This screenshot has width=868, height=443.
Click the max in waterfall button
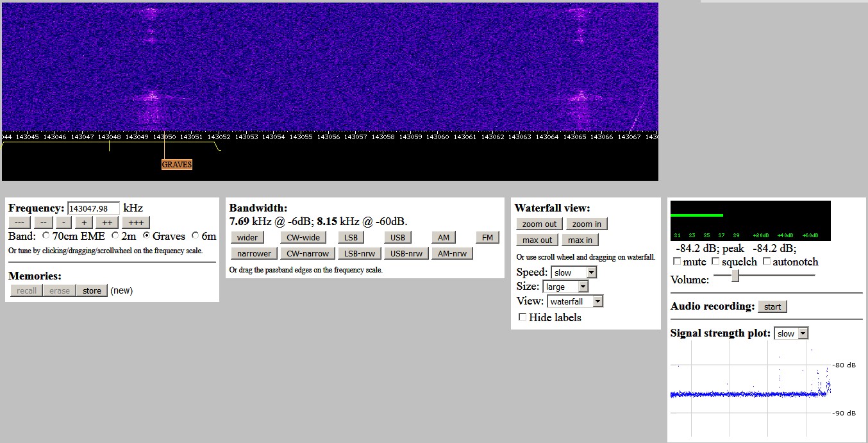(x=580, y=240)
